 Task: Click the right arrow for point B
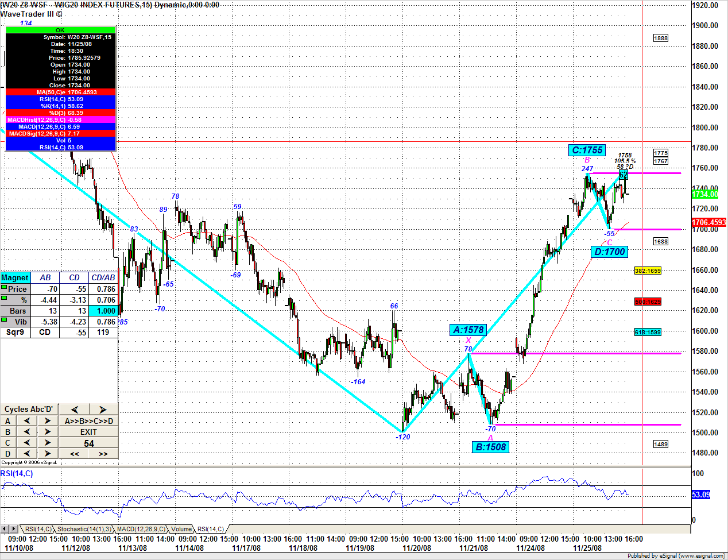point(48,432)
